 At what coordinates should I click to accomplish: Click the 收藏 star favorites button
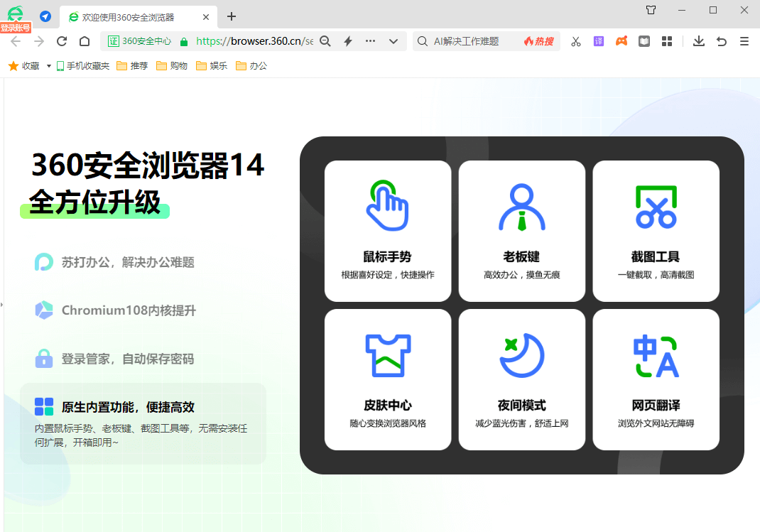coord(23,66)
